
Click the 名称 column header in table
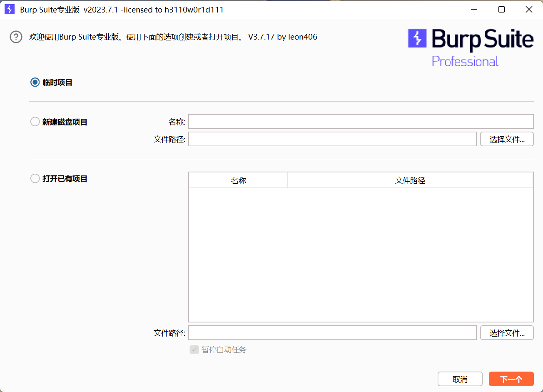[238, 180]
